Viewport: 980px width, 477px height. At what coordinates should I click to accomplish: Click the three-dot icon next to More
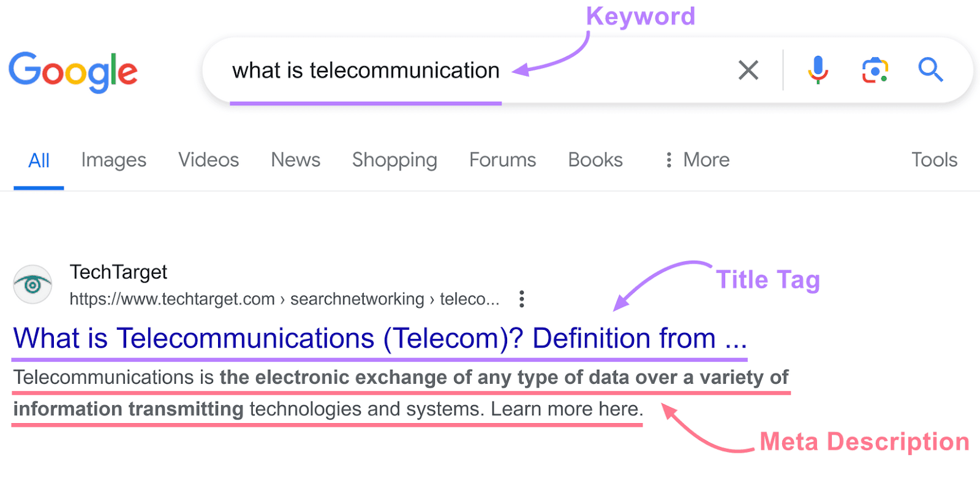pyautogui.click(x=668, y=160)
